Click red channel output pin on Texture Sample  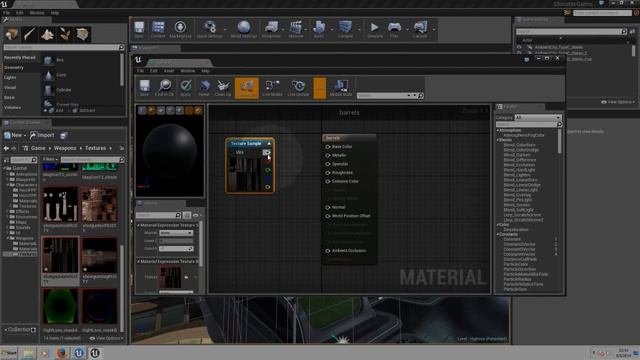[x=268, y=162]
